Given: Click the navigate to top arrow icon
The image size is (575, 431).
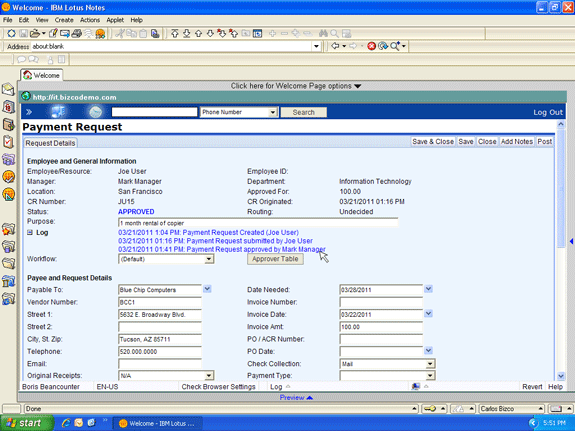Looking at the screenshot, I should click(x=175, y=34).
